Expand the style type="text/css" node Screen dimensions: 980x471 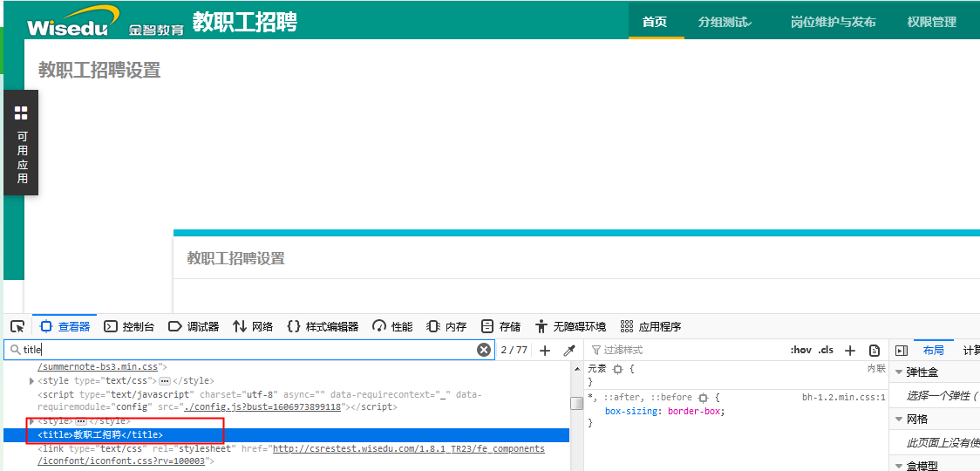(32, 381)
